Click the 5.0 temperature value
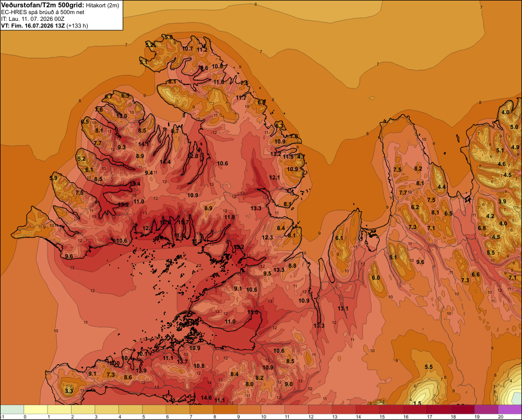 pyautogui.click(x=514, y=127)
